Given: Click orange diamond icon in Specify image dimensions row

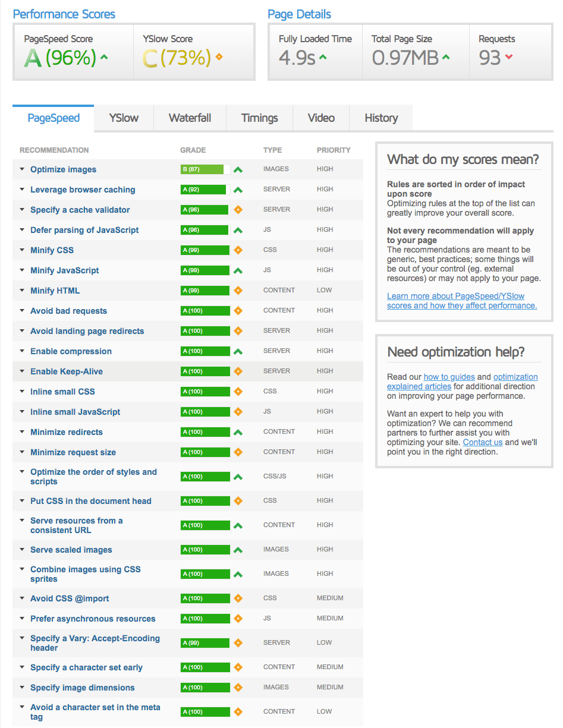Looking at the screenshot, I should click(238, 688).
